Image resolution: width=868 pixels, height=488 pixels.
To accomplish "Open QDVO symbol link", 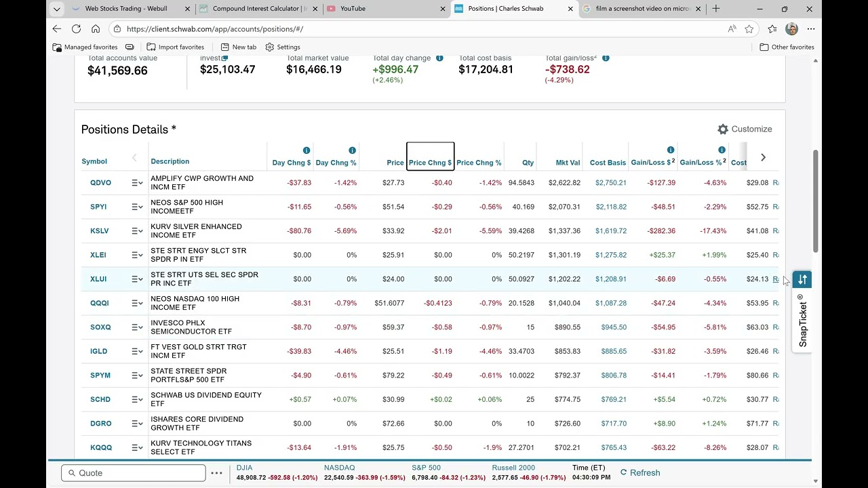I will pyautogui.click(x=100, y=183).
